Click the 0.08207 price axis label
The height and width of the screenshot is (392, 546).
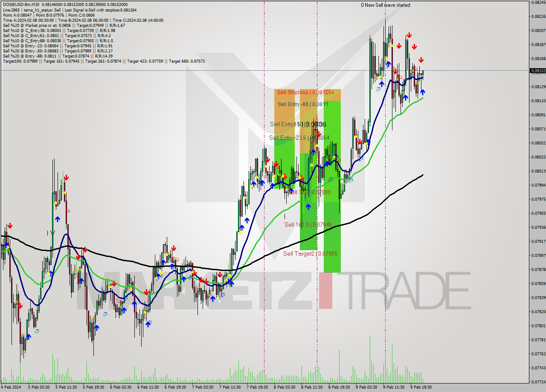538,30
